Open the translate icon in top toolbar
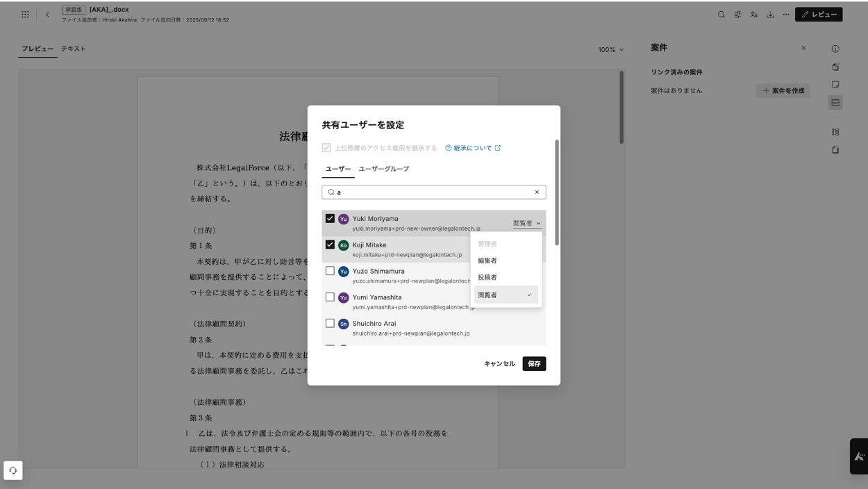 (x=754, y=15)
